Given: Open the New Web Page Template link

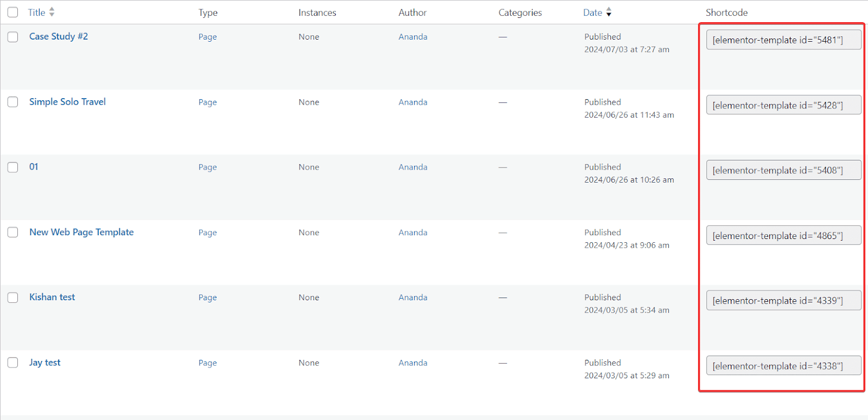Looking at the screenshot, I should [x=81, y=232].
